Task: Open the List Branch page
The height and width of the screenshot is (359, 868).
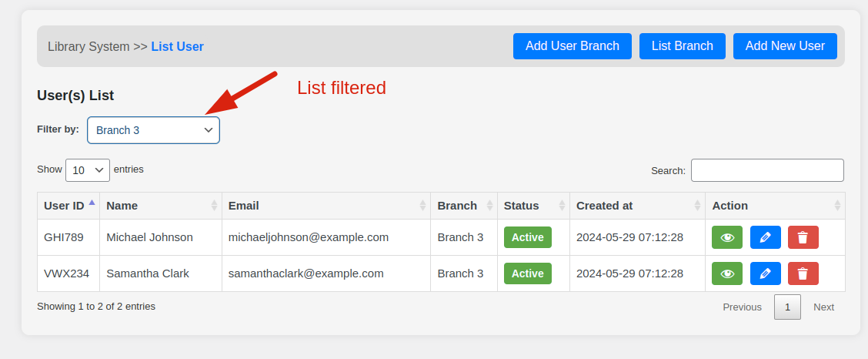Action: coord(682,46)
